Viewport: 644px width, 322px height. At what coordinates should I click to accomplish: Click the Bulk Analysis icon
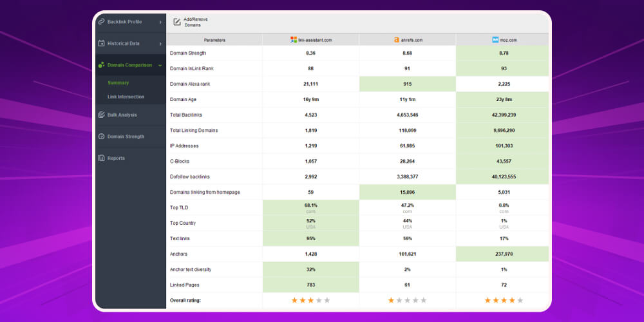coord(102,115)
